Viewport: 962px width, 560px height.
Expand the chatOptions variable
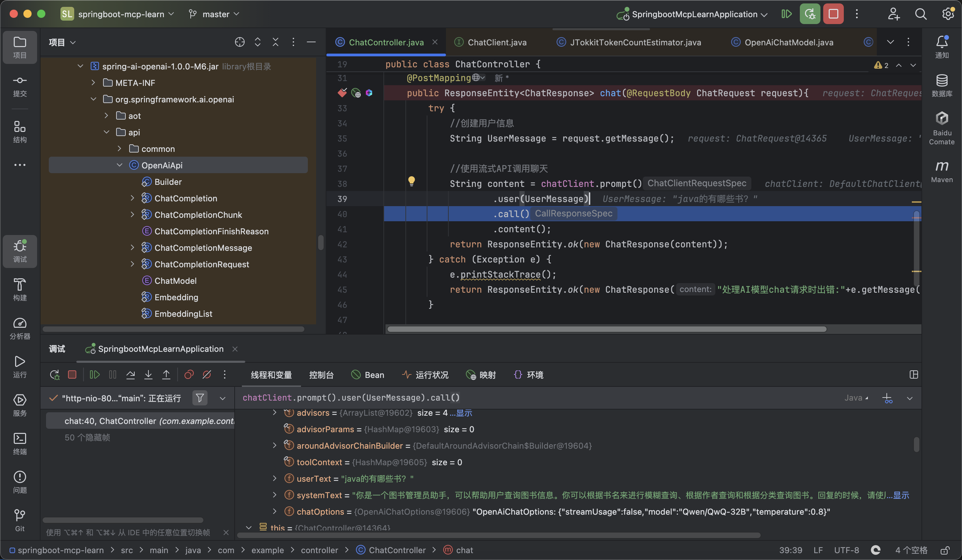[x=275, y=512]
